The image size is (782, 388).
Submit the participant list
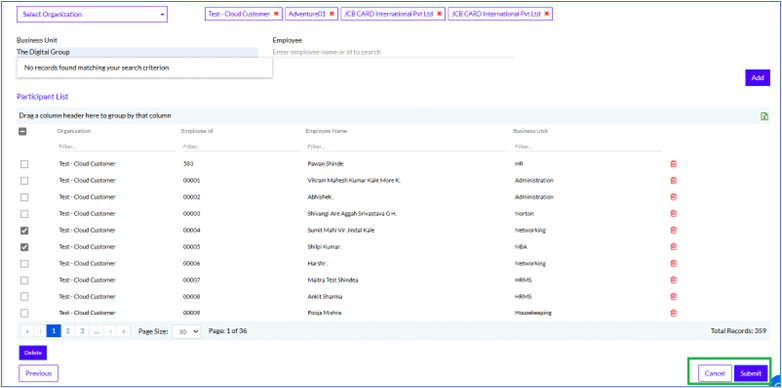point(751,373)
